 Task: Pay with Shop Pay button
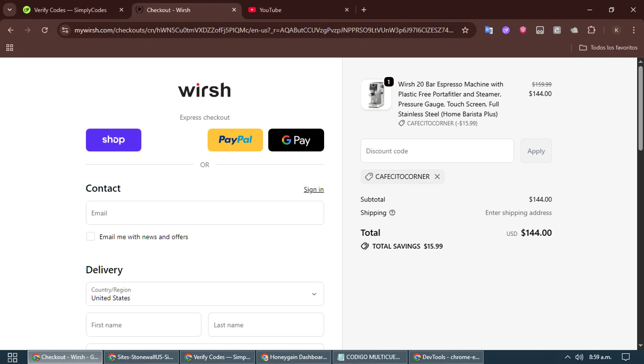113,140
